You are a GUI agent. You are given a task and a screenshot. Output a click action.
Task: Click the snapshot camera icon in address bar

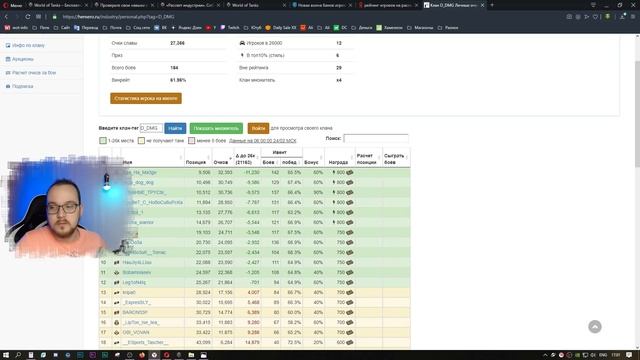(569, 17)
